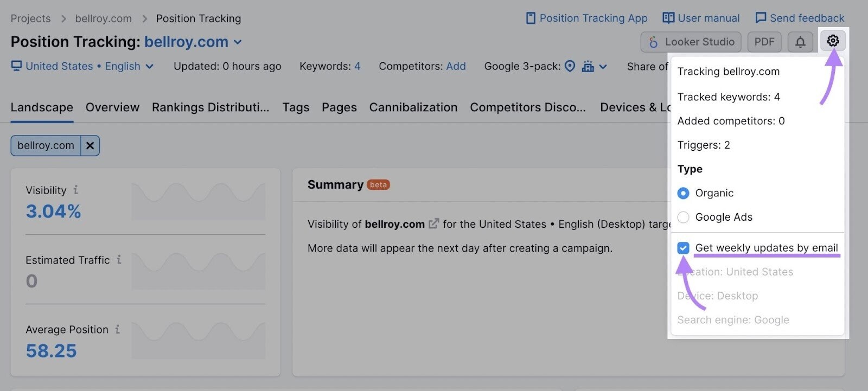
Task: Uncheck Get weekly updates by email
Action: (683, 248)
